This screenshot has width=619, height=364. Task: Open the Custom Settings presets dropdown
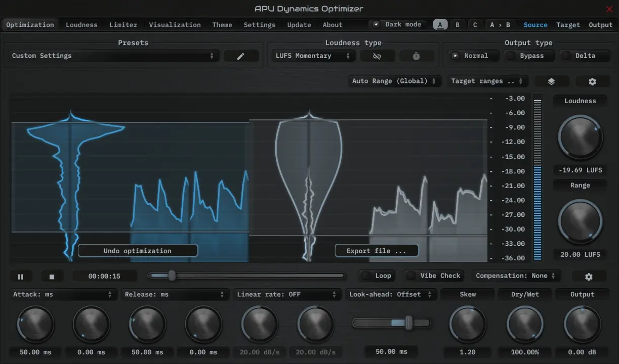113,56
